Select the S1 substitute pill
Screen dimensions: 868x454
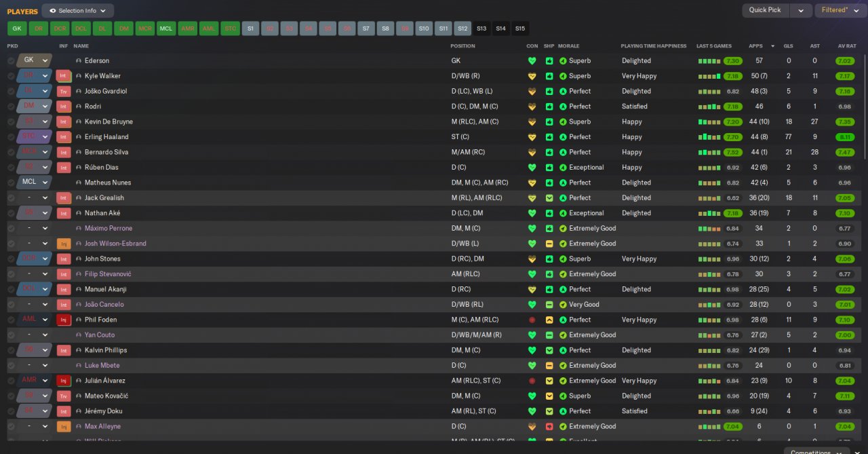[250, 29]
